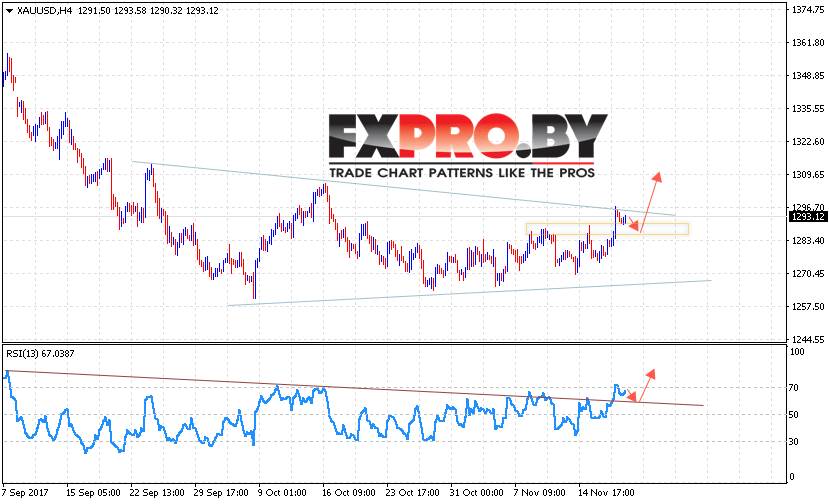This screenshot has height=504, width=829.
Task: Click the Trade Chart Patterns Like The Pros tagline
Action: [x=462, y=173]
